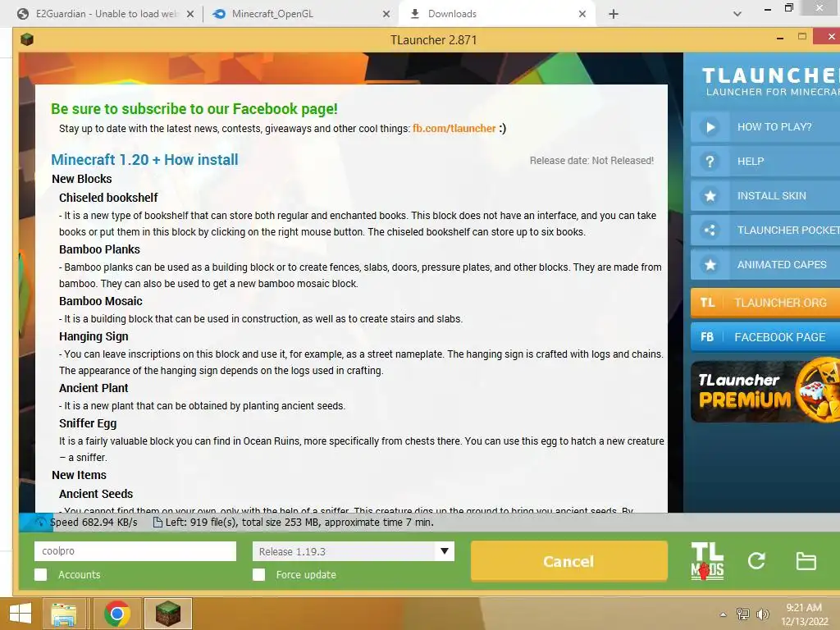Click the volume speaker tray icon
Image resolution: width=840 pixels, height=630 pixels.
click(x=762, y=614)
